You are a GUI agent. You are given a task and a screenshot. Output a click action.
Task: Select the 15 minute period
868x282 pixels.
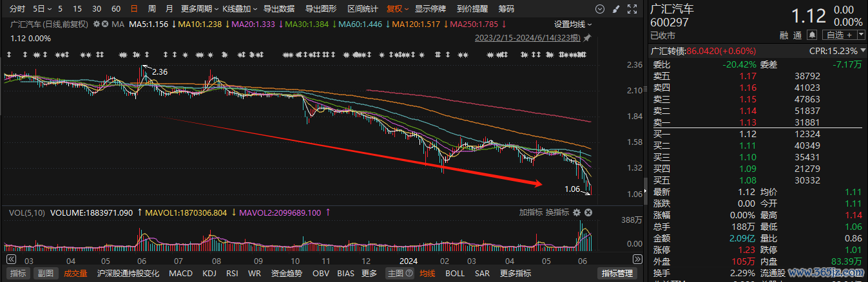pyautogui.click(x=77, y=9)
